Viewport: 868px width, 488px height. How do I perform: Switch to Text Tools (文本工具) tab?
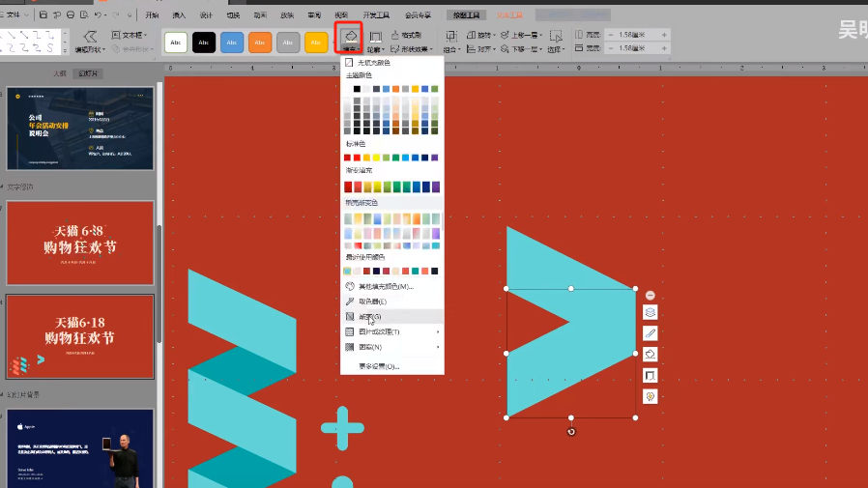pos(509,15)
